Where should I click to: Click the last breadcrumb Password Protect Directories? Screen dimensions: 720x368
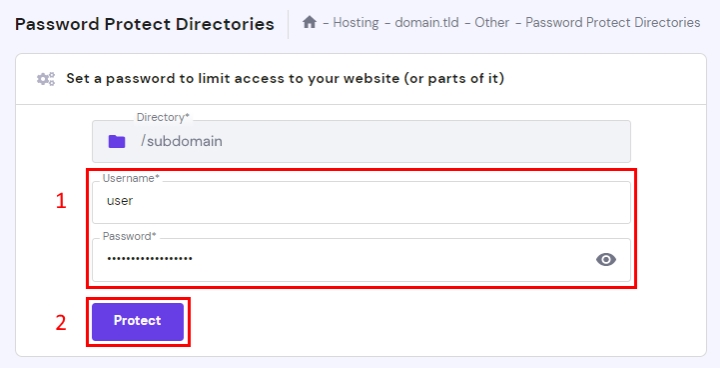(x=613, y=23)
